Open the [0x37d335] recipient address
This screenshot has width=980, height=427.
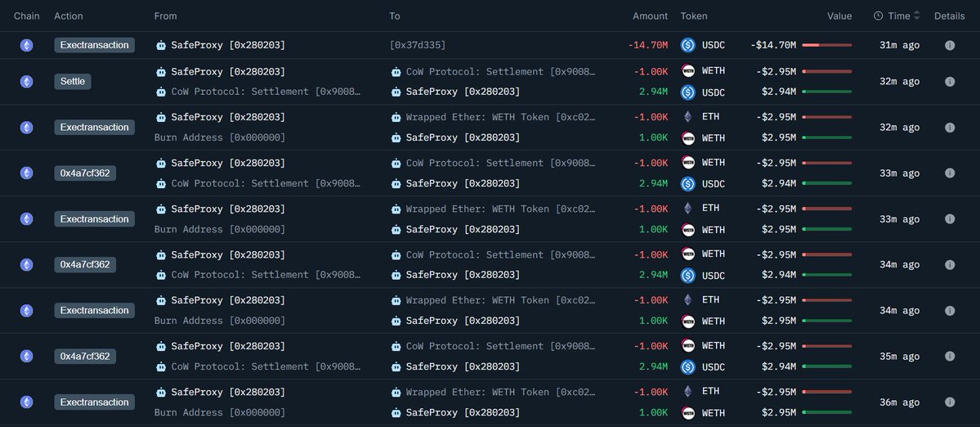pyautogui.click(x=418, y=45)
